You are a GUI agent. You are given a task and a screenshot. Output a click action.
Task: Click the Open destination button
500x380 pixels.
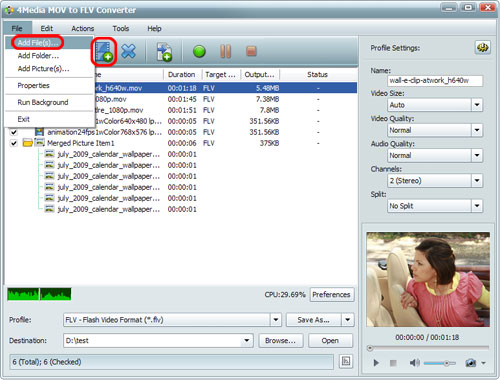[330, 341]
